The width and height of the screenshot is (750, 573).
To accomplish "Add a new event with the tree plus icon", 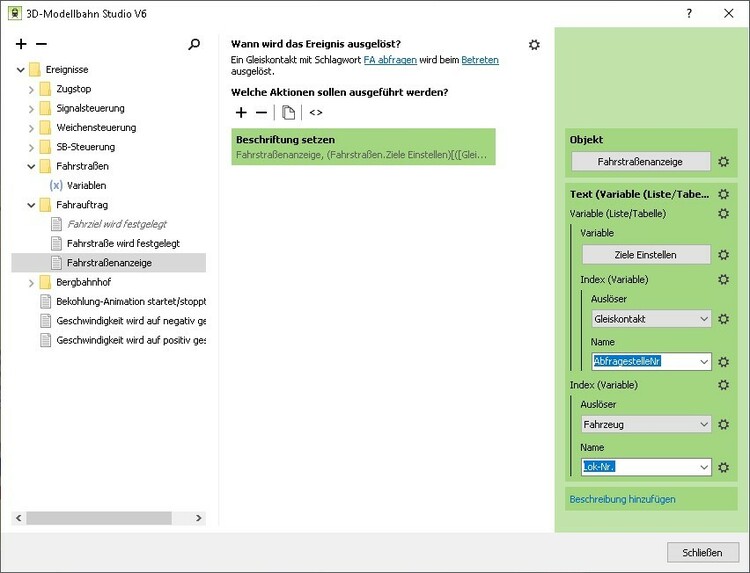I will [x=21, y=44].
